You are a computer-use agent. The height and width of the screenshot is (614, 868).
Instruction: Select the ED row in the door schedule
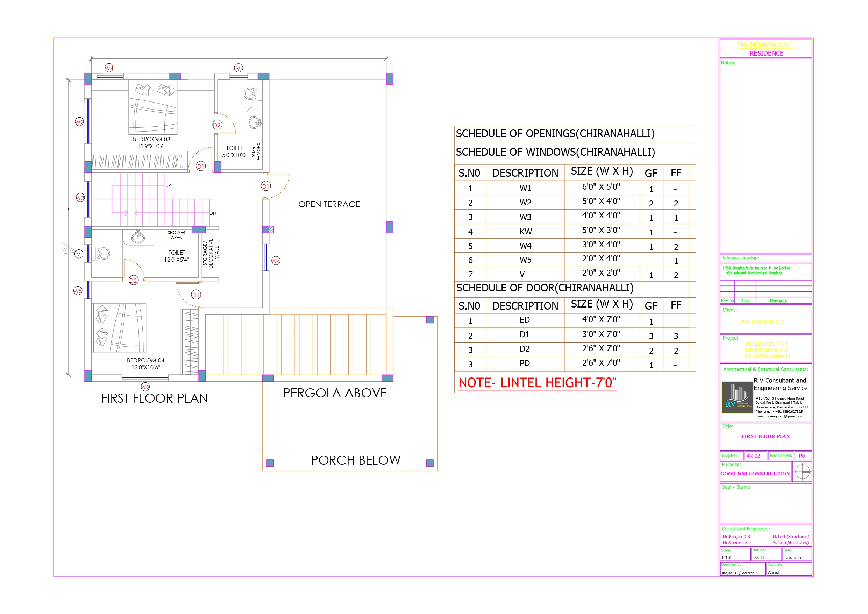click(524, 320)
